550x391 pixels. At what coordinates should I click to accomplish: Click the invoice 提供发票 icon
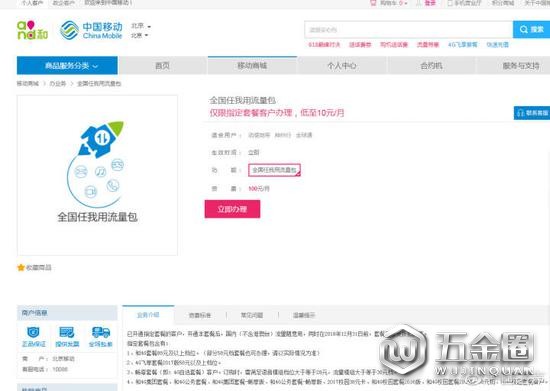pos(67,332)
